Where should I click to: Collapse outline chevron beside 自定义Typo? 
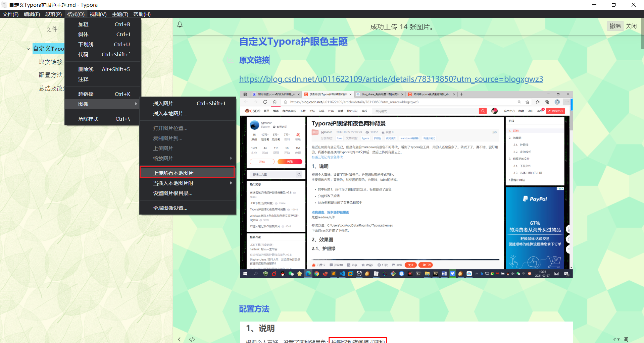pos(28,49)
